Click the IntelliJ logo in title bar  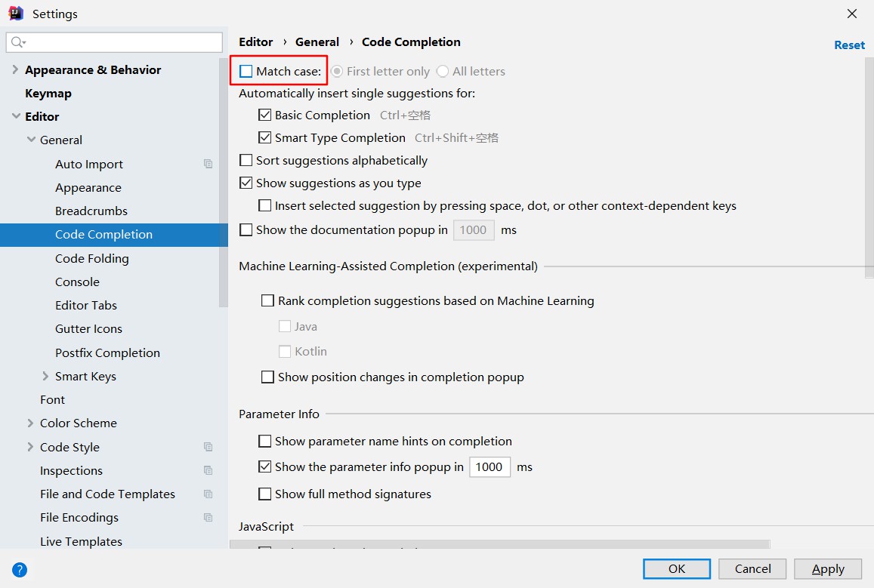[16, 14]
